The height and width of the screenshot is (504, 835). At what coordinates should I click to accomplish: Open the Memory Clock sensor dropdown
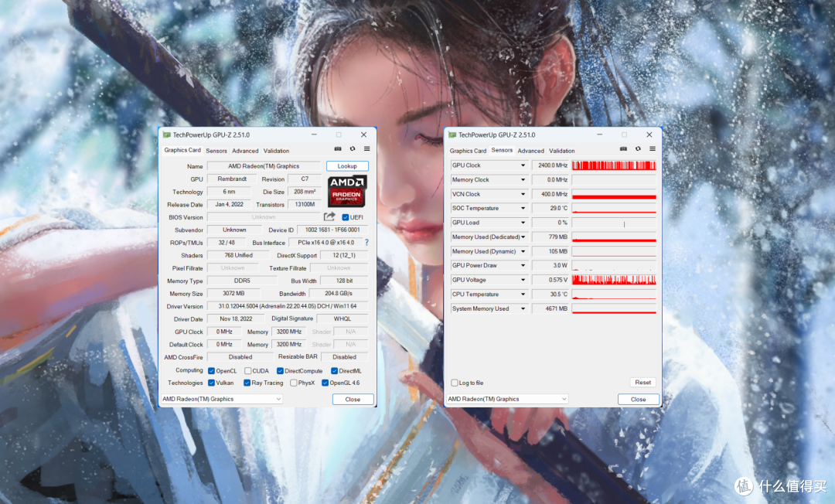(x=523, y=180)
